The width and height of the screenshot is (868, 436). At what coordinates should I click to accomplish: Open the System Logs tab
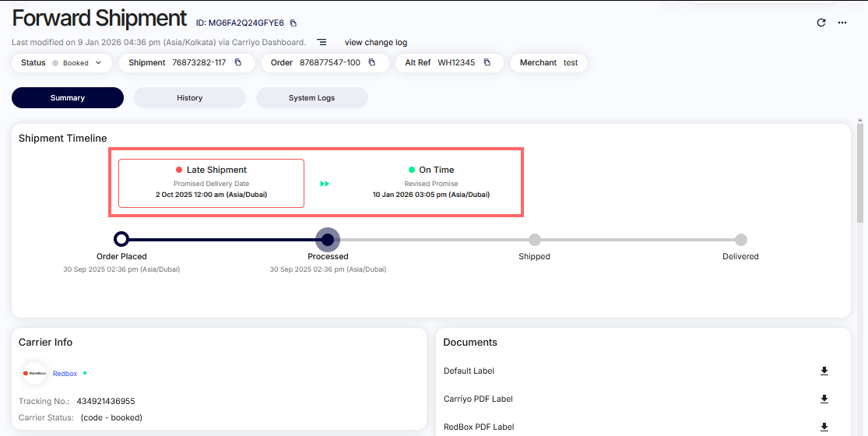311,98
